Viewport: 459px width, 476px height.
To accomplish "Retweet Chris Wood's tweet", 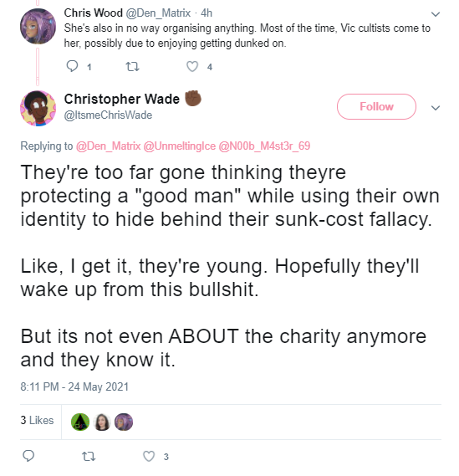I will [x=132, y=66].
